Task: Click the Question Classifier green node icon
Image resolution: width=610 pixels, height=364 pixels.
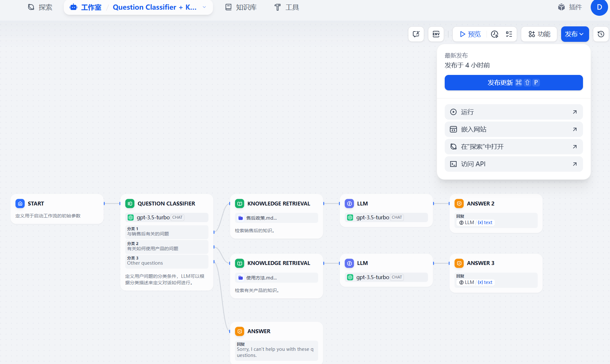Action: pos(130,204)
